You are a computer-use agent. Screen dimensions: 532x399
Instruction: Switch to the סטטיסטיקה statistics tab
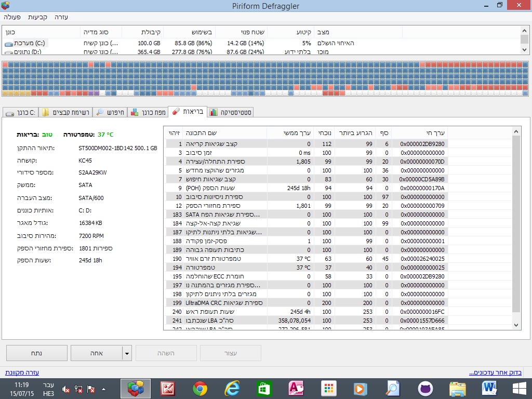231,112
